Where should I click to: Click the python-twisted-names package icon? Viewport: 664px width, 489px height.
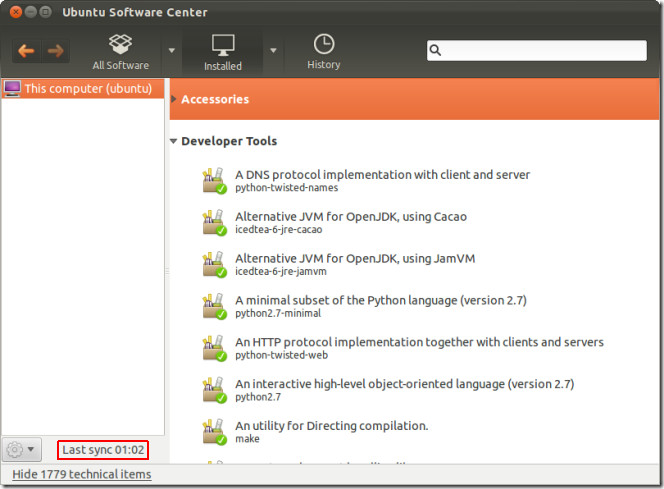214,181
